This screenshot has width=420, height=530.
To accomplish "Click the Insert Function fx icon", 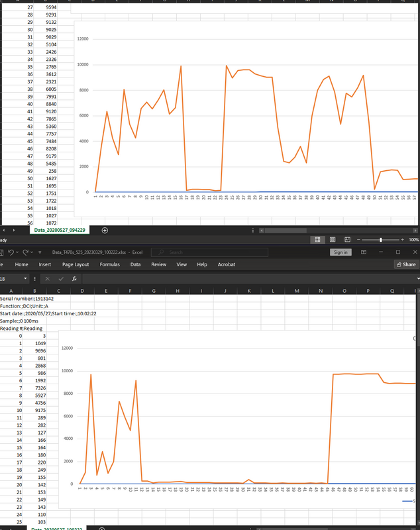I will pyautogui.click(x=74, y=279).
